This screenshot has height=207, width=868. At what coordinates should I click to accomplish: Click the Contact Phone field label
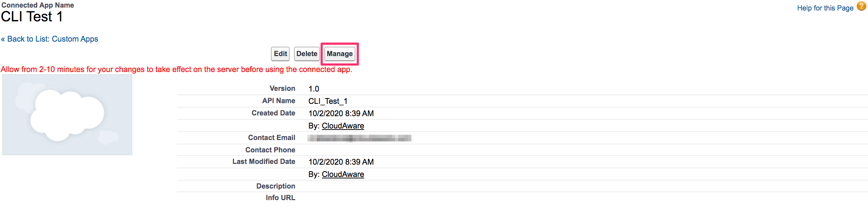pos(270,150)
